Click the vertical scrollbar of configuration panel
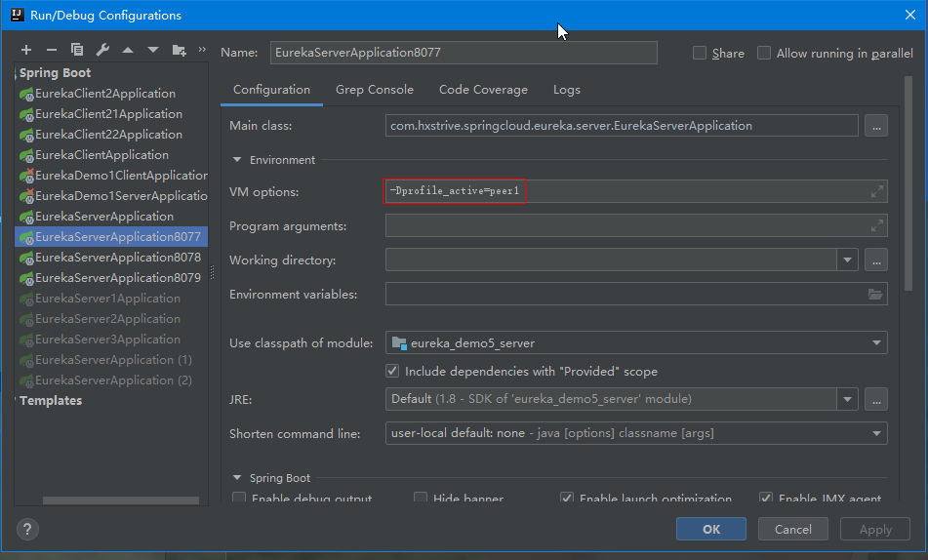The width and height of the screenshot is (928, 560). 908,183
